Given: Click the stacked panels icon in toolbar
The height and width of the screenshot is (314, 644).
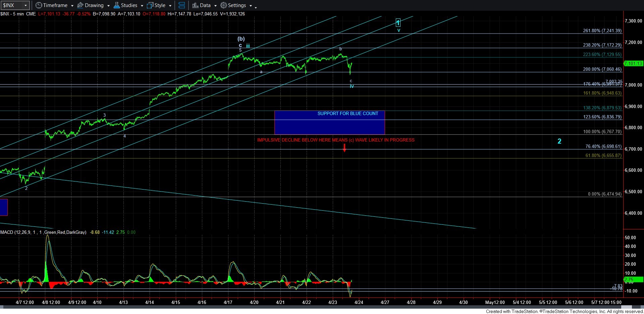Looking at the screenshot, I should click(x=181, y=5).
